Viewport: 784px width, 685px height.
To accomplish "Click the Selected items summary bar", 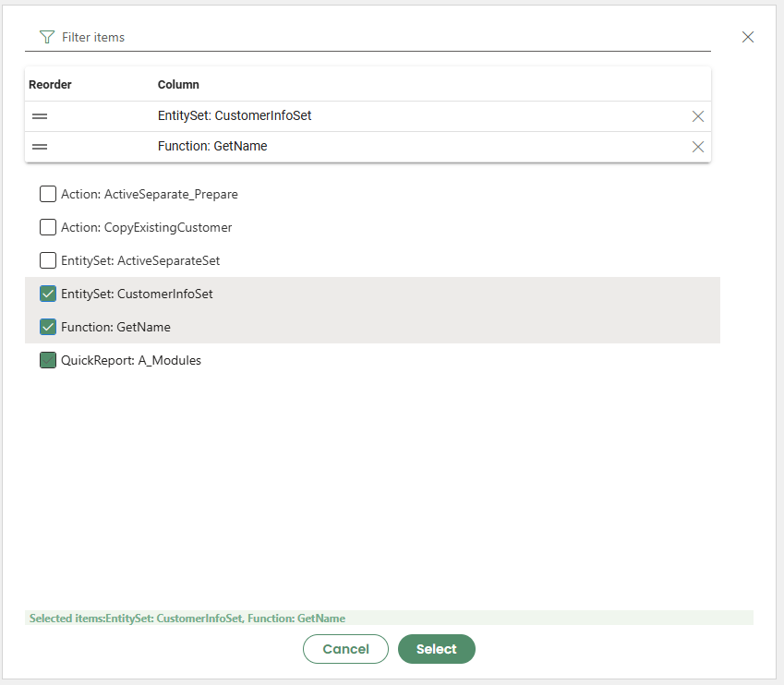I will tap(389, 618).
